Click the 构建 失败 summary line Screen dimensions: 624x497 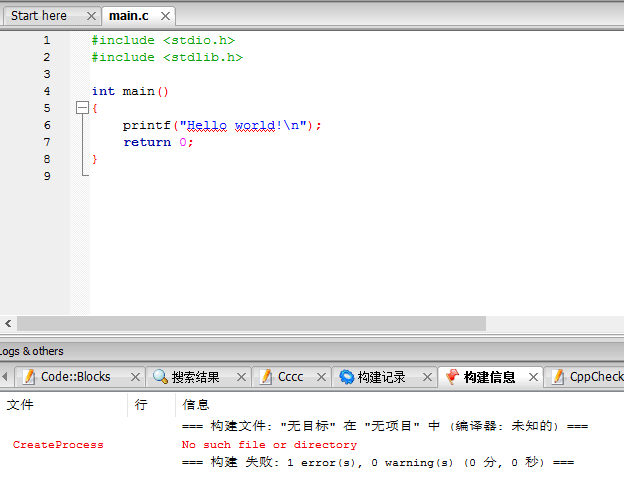pyautogui.click(x=378, y=462)
